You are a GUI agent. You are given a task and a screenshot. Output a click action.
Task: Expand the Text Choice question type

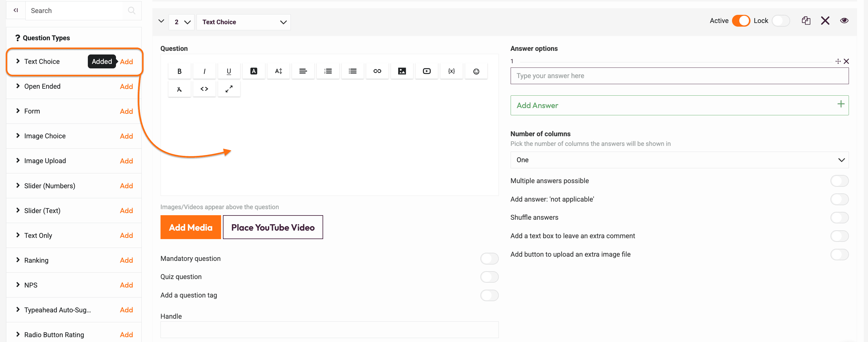pyautogui.click(x=18, y=61)
